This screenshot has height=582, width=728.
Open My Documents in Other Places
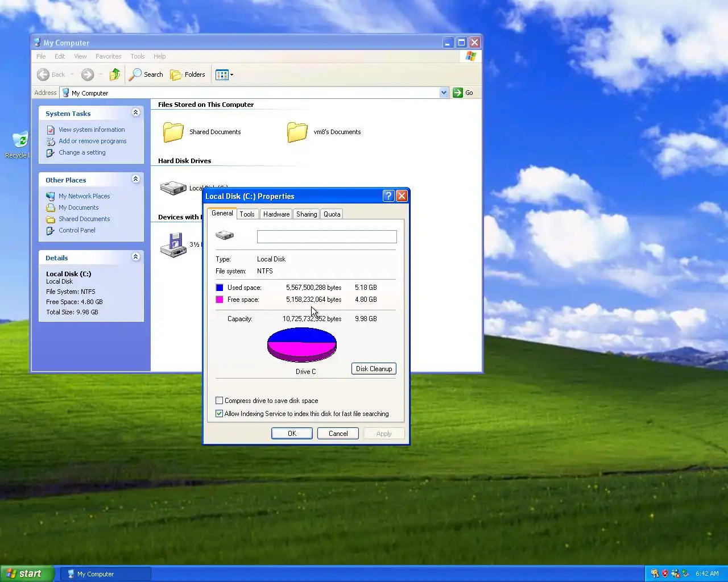point(78,207)
